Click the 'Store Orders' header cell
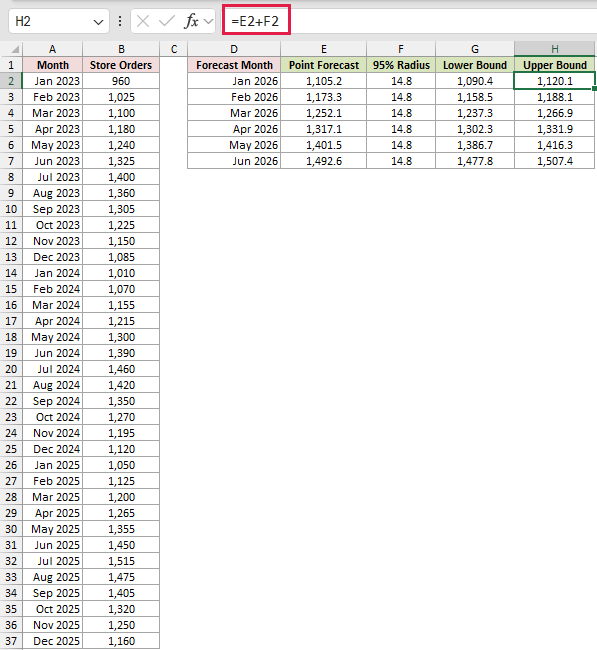The width and height of the screenshot is (597, 650). tap(121, 65)
